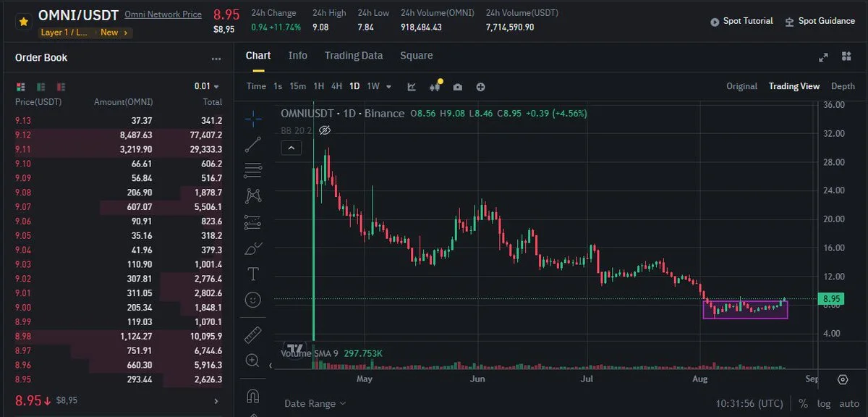
Task: Select the ruler measure tool
Action: pos(253,334)
